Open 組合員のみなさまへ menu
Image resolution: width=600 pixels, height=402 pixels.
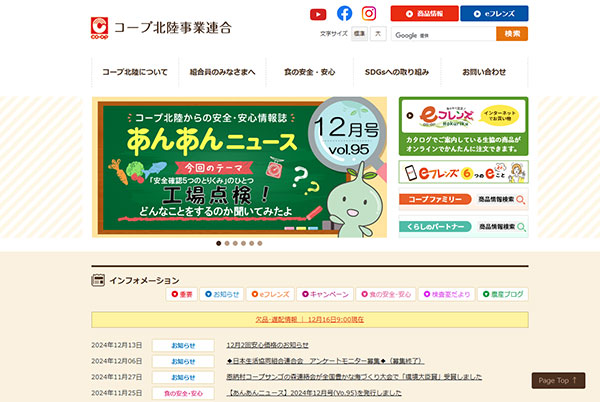point(222,72)
